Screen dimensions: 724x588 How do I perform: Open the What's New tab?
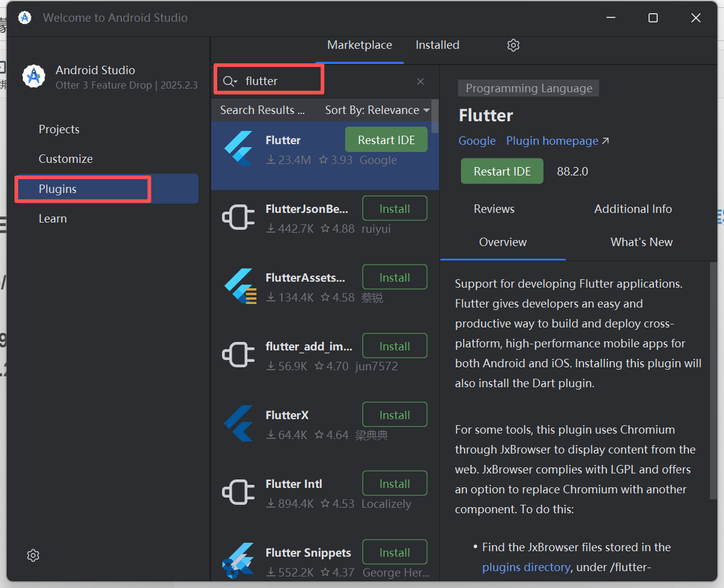point(641,242)
